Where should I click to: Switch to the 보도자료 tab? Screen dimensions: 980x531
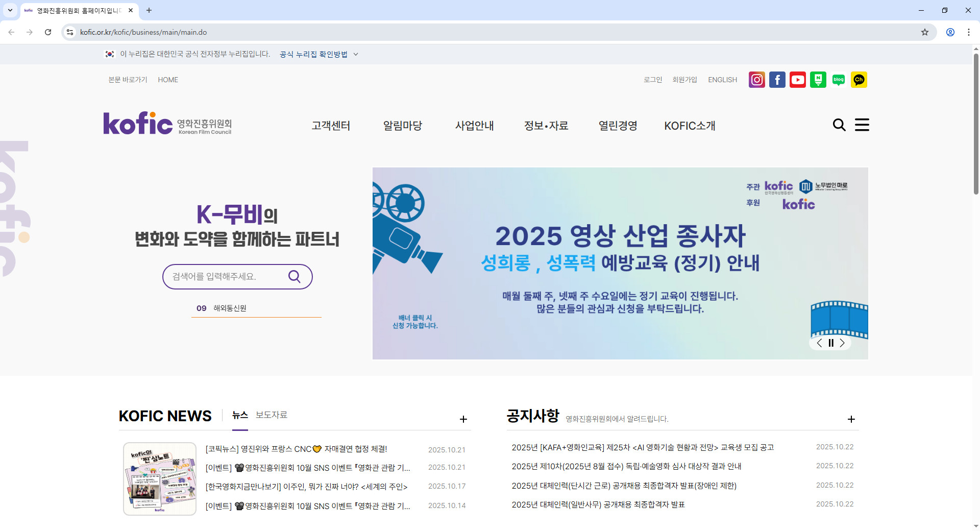(271, 415)
